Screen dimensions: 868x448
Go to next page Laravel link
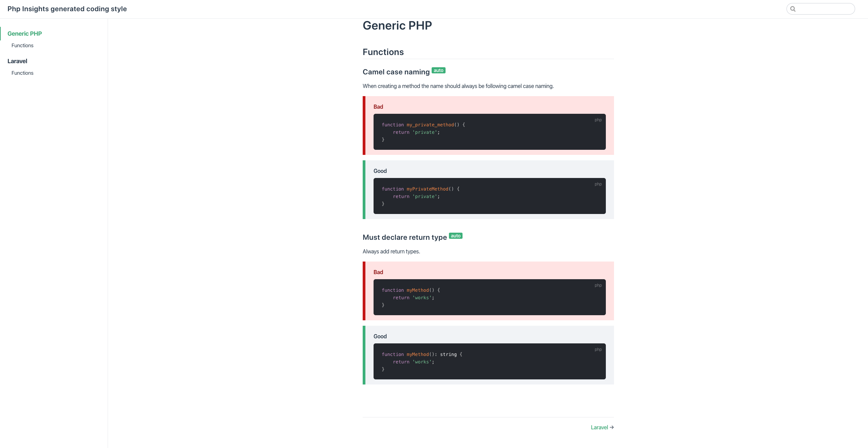pos(599,427)
